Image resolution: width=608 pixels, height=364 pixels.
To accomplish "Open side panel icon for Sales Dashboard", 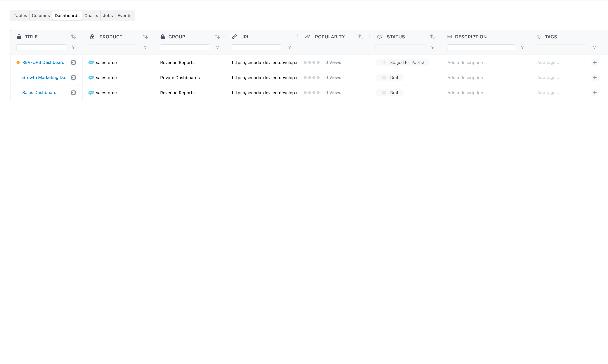I will [x=73, y=93].
